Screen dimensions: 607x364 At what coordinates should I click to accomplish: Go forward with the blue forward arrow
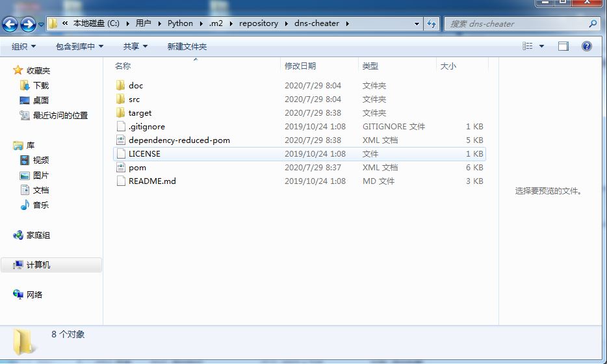point(28,25)
